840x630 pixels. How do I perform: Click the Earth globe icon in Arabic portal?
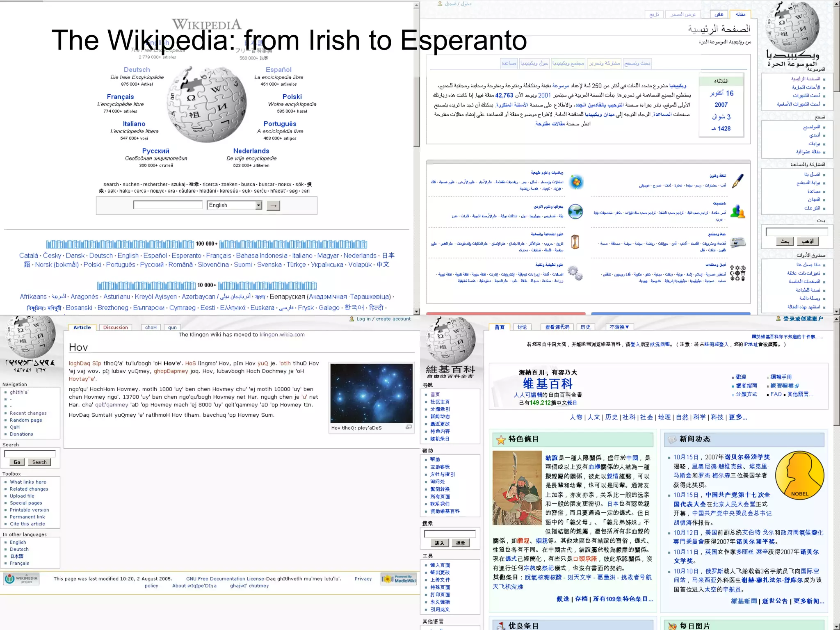coord(575,212)
